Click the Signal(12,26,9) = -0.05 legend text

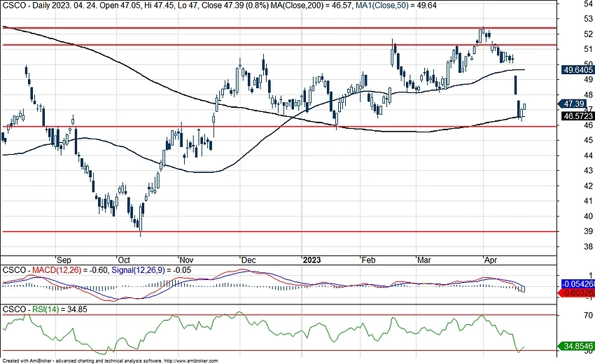151,270
